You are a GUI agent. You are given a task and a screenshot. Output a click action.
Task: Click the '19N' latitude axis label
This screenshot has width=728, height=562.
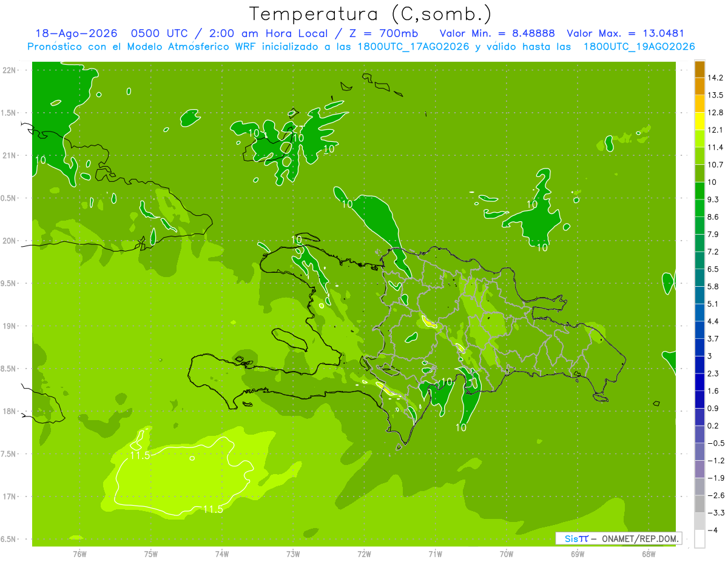click(x=9, y=326)
